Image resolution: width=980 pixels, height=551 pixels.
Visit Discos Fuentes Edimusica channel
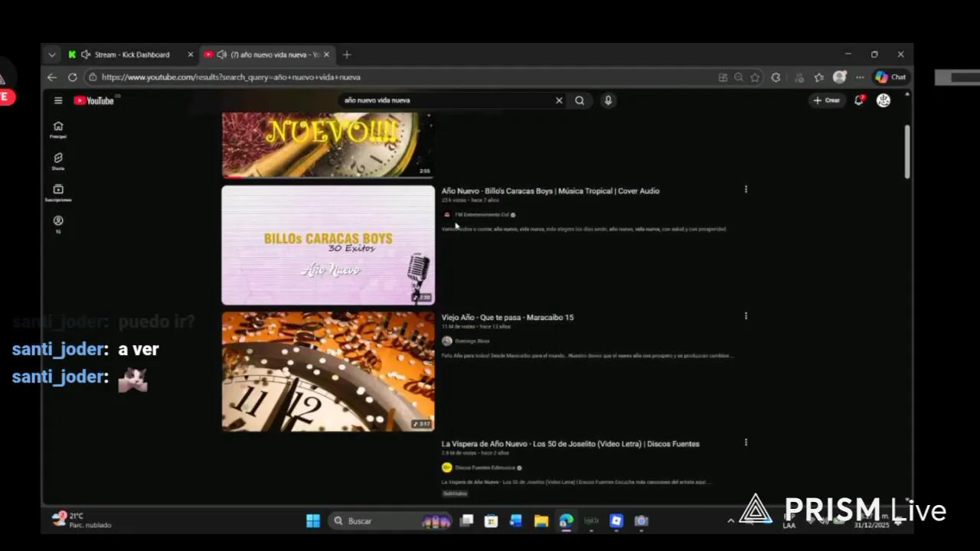(485, 468)
